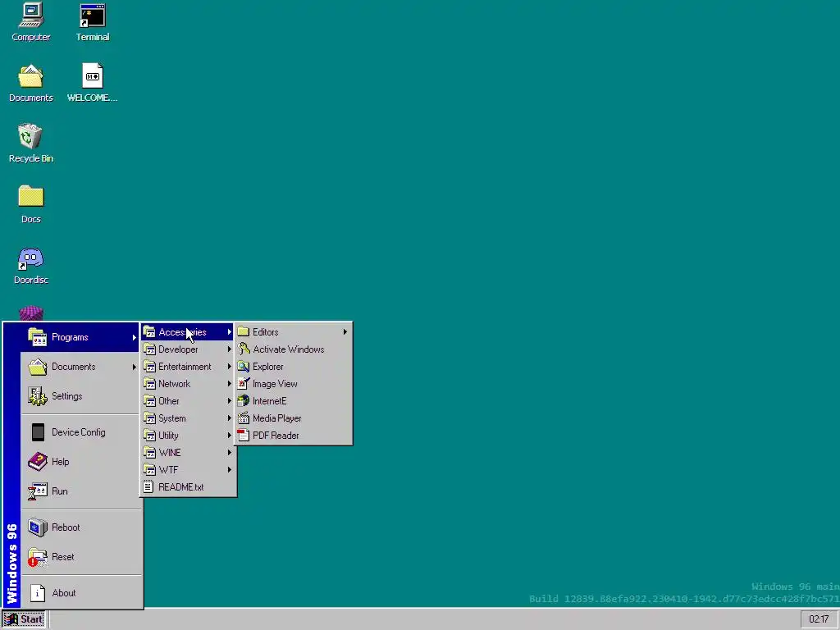Open the Entertainment program group
This screenshot has height=630, width=840.
188,367
